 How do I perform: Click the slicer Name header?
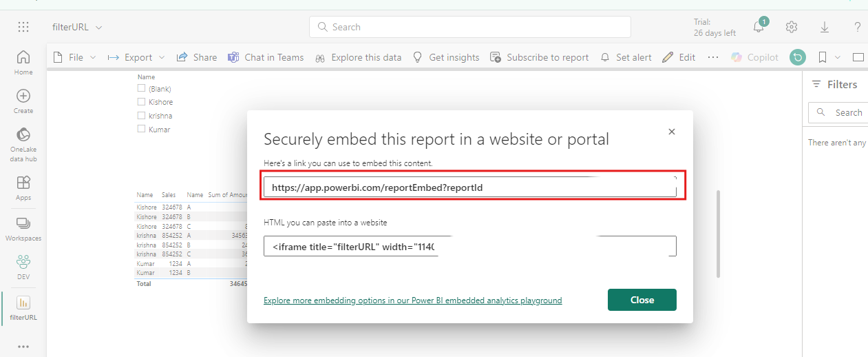point(146,77)
